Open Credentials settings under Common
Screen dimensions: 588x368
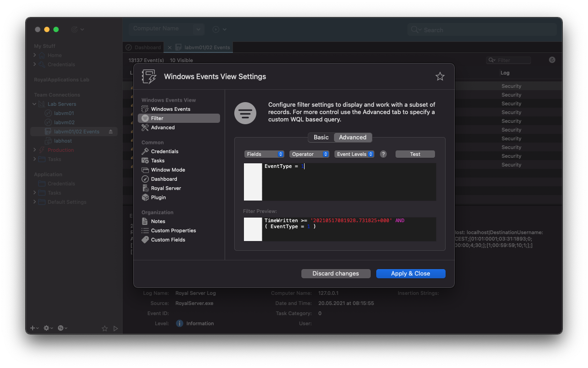[164, 151]
